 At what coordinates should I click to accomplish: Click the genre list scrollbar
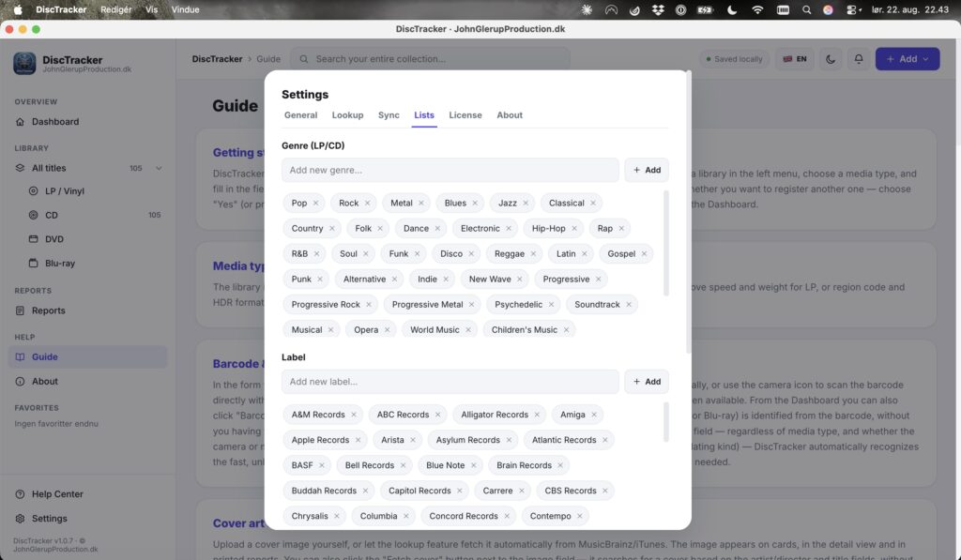click(666, 243)
